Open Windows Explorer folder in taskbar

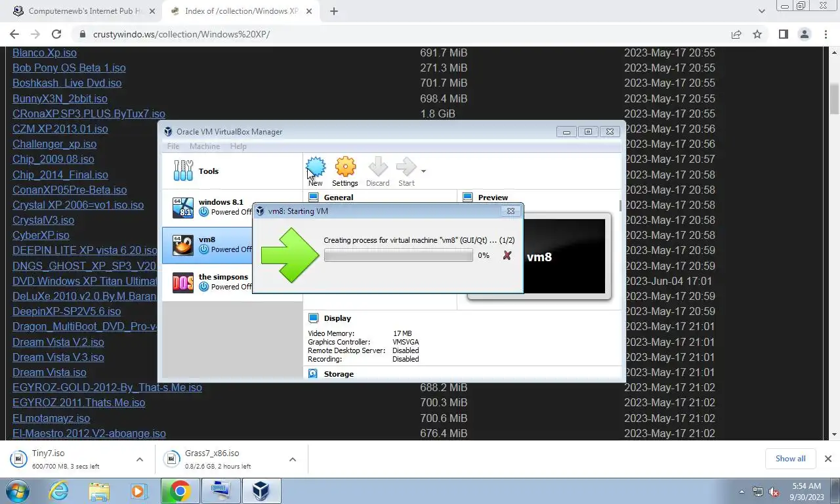[x=99, y=491]
